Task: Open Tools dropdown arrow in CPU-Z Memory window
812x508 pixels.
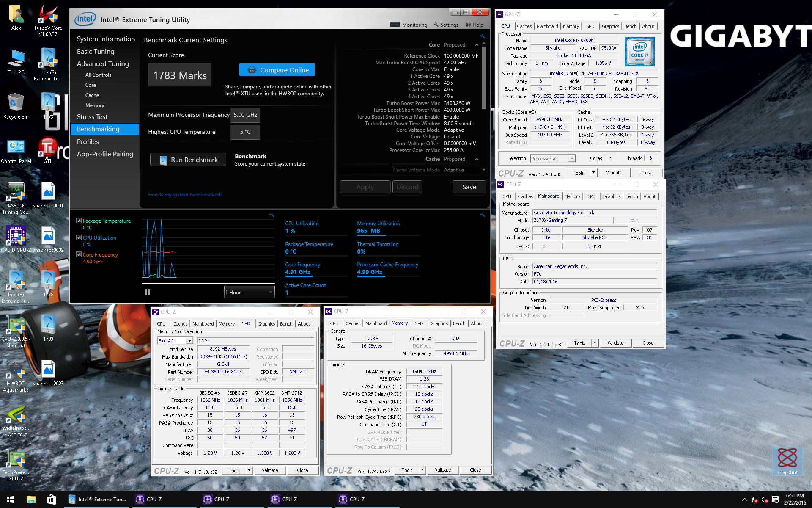Action: (x=422, y=470)
